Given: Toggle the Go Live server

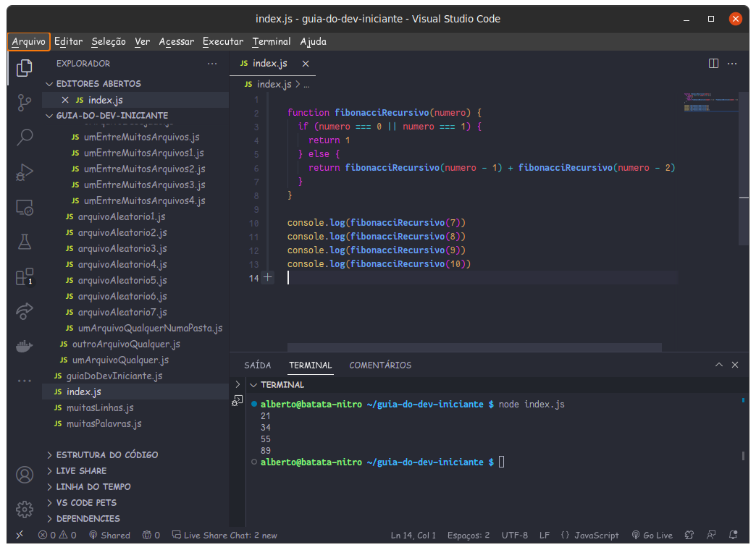Looking at the screenshot, I should pos(652,536).
